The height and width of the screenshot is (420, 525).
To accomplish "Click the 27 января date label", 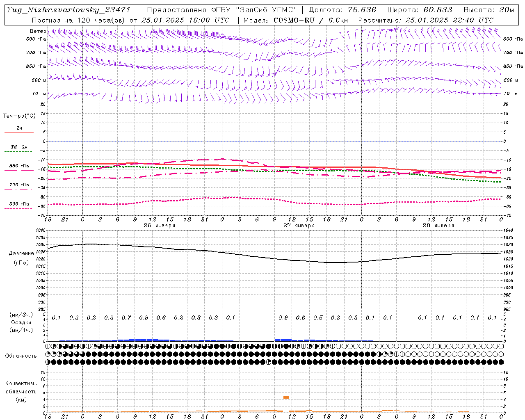I will click(299, 226).
